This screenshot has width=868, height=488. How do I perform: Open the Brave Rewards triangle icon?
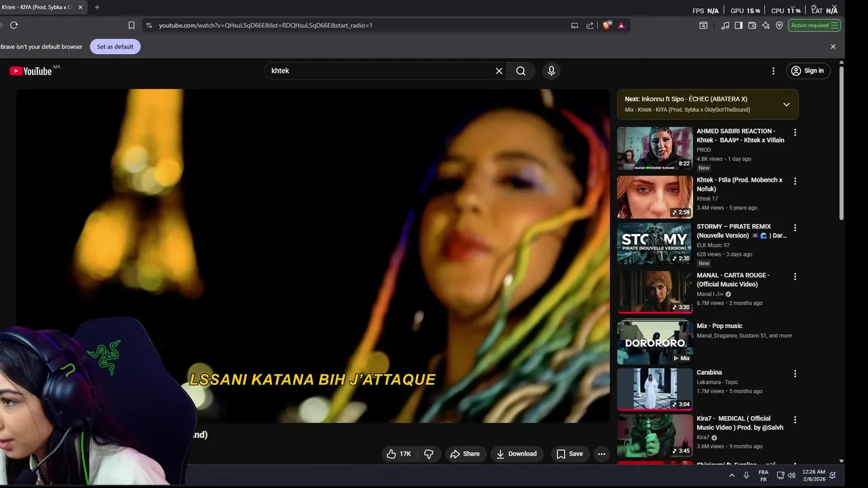pyautogui.click(x=621, y=25)
